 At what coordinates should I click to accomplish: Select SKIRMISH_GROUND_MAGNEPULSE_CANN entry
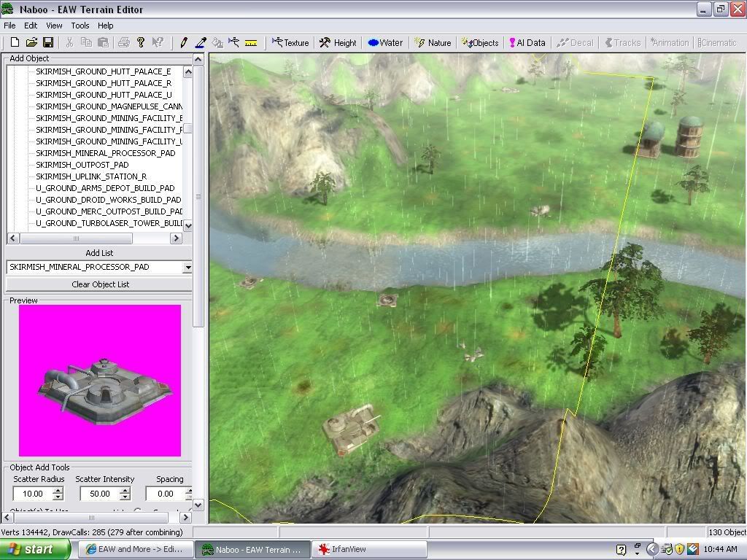[109, 106]
